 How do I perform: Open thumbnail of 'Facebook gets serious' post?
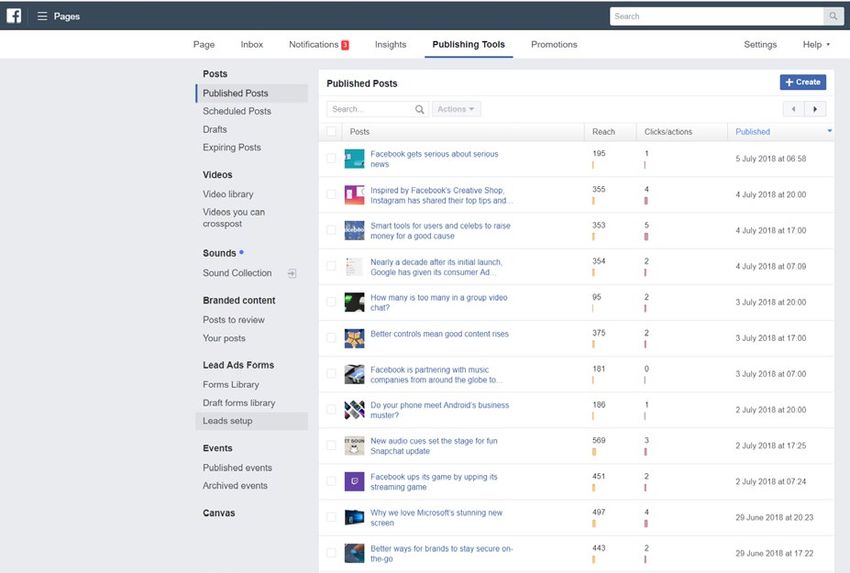(x=355, y=159)
